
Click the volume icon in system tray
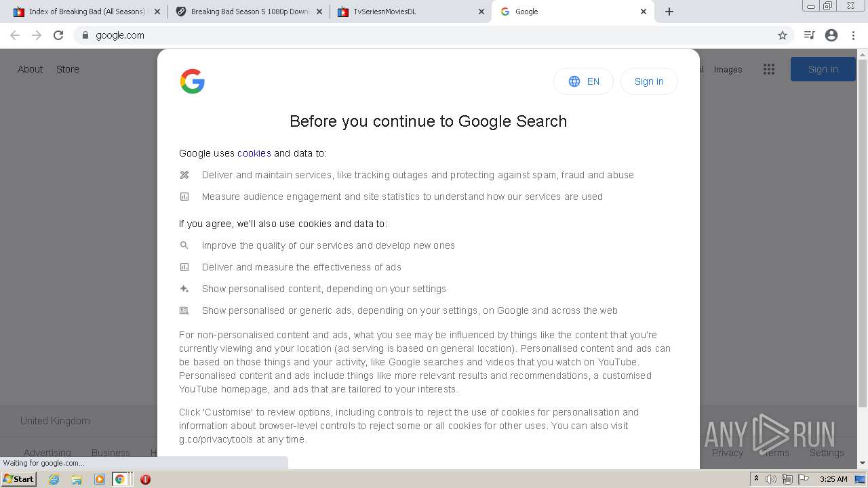771,479
